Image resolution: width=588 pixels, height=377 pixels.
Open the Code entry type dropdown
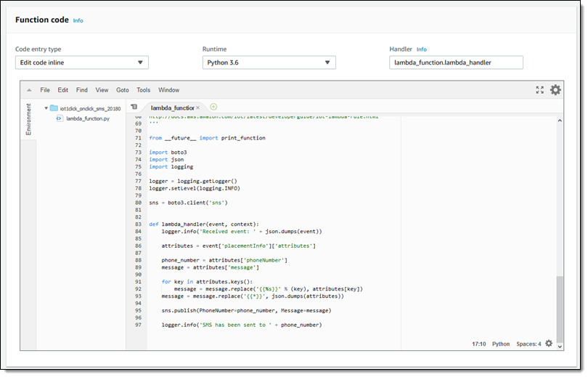pyautogui.click(x=81, y=62)
